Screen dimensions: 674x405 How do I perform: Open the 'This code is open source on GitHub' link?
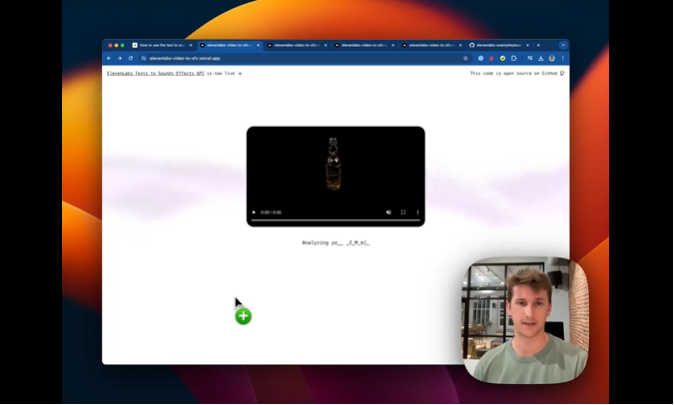pos(517,74)
